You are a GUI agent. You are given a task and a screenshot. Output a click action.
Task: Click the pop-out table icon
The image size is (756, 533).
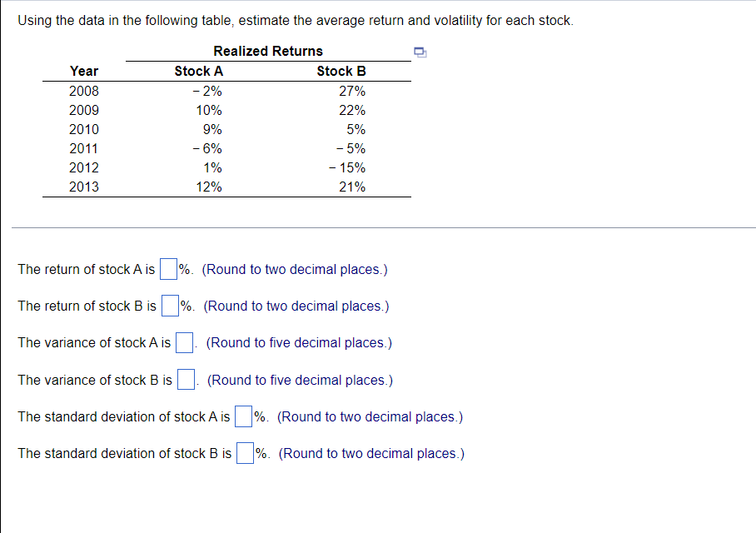[420, 52]
